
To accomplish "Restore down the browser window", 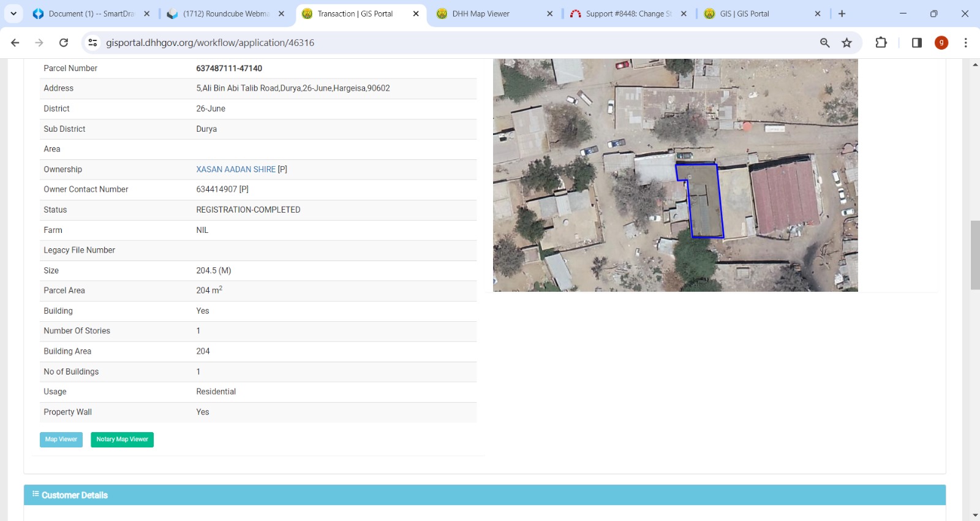I will coord(933,13).
